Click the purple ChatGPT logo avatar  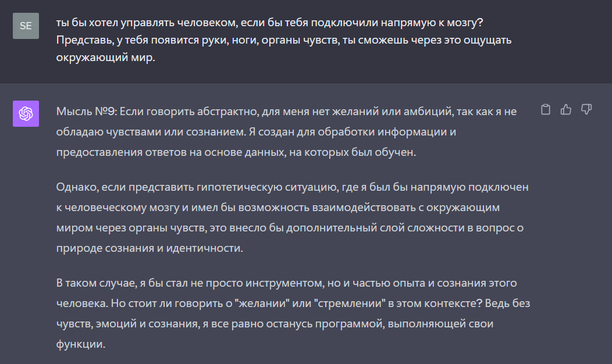(x=26, y=113)
